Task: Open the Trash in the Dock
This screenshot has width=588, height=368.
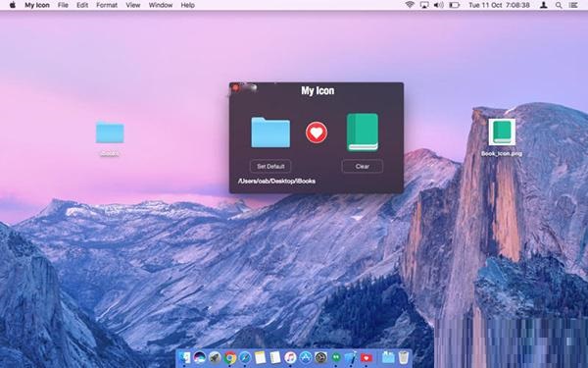Action: (403, 357)
